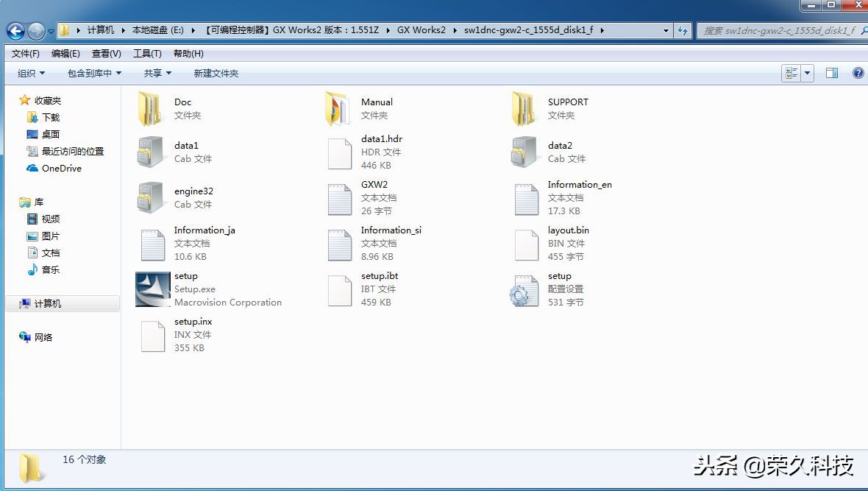The height and width of the screenshot is (491, 868).
Task: Open the address bar history dropdown
Action: tap(666, 31)
